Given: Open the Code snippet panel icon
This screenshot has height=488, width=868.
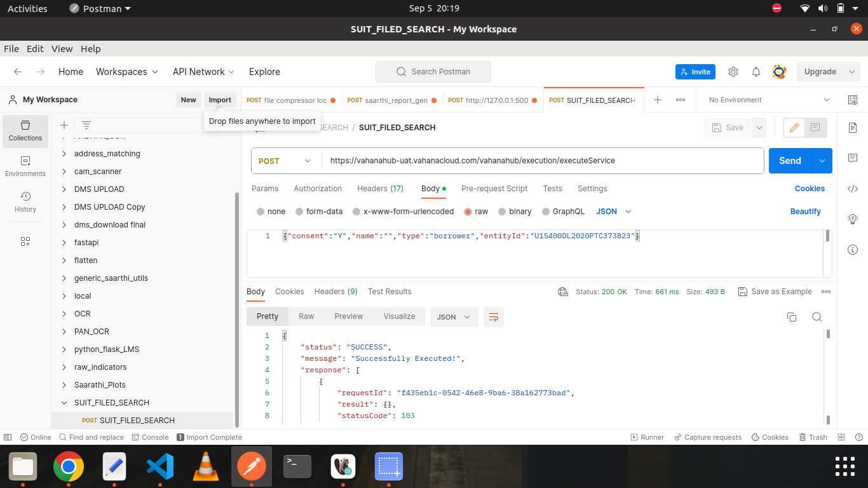Looking at the screenshot, I should point(853,188).
